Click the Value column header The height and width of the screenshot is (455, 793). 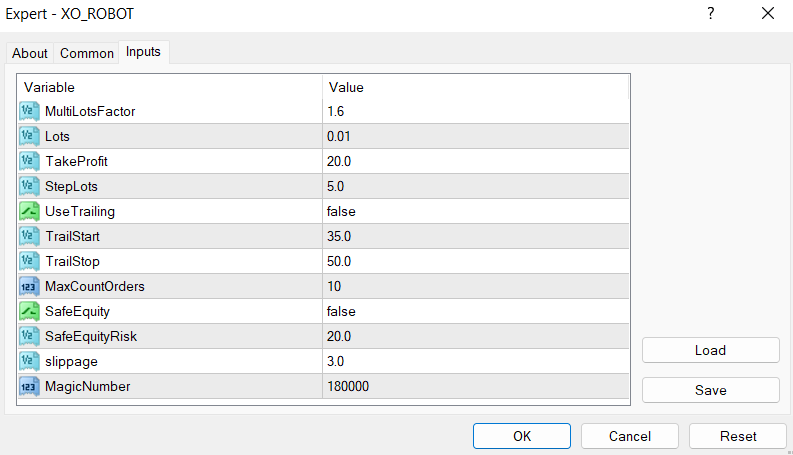pyautogui.click(x=346, y=87)
